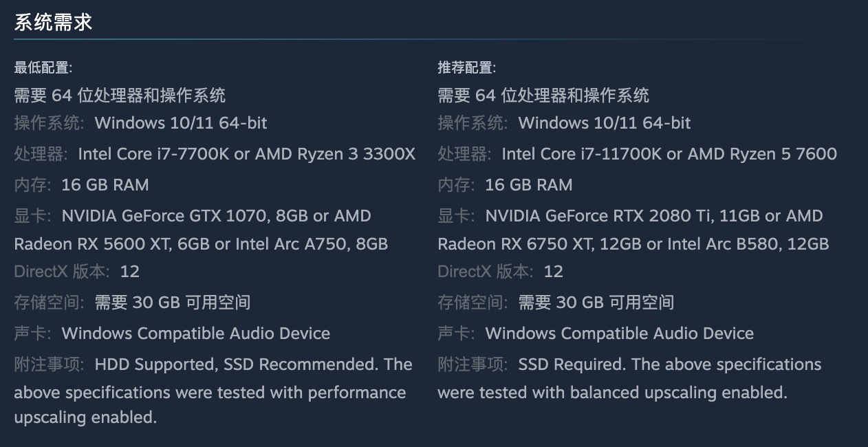The width and height of the screenshot is (868, 447).
Task: Click the 系统需求 section heading
Action: point(53,23)
